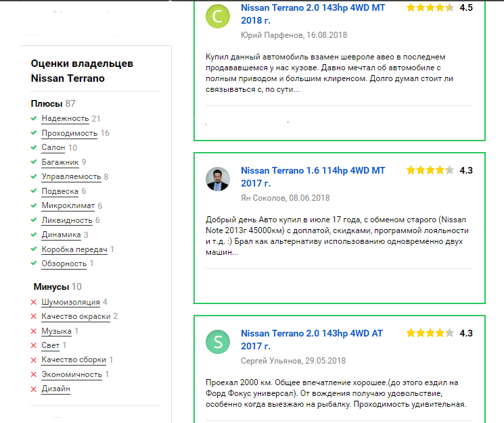Click author line Юрий Парфенов, 16.08.2018

click(294, 35)
